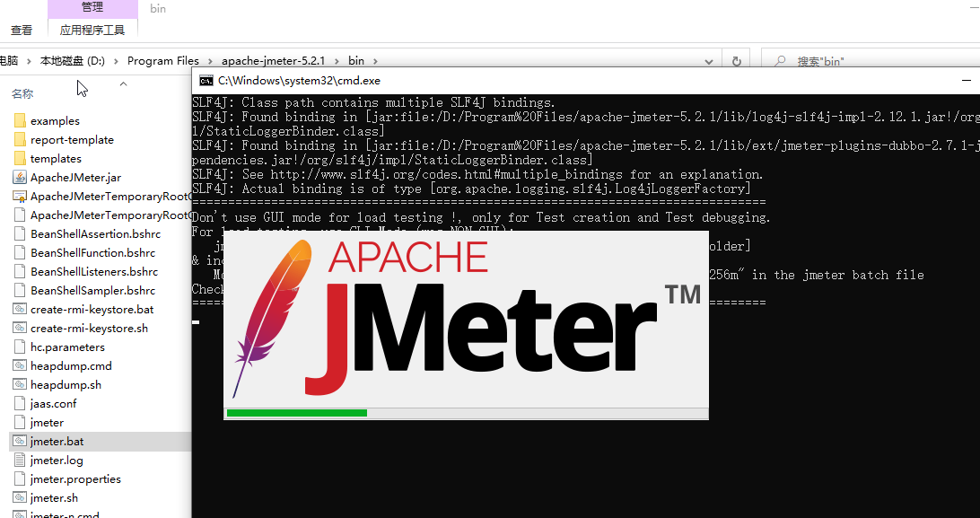The height and width of the screenshot is (518, 980).
Task: Select the heapdump.sh file name
Action: click(x=66, y=384)
